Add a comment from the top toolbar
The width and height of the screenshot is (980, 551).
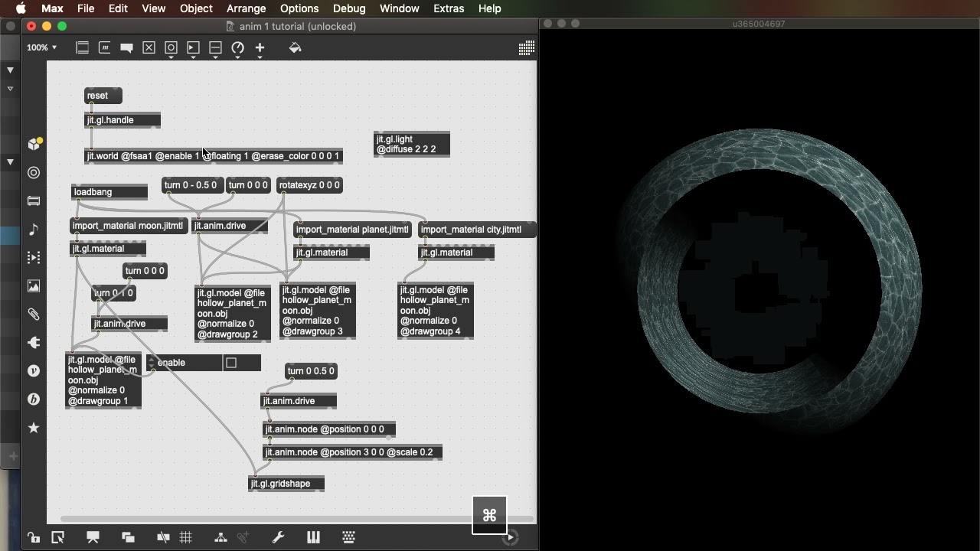point(126,48)
